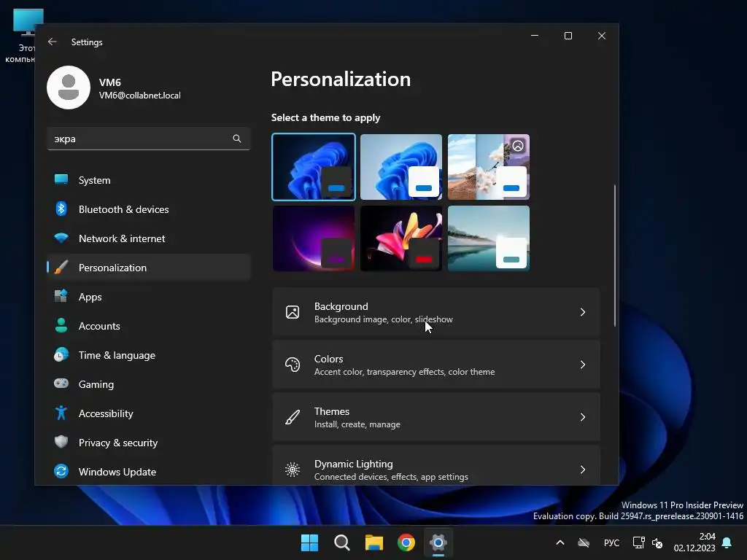Switch input language РУС indicator

(x=612, y=542)
